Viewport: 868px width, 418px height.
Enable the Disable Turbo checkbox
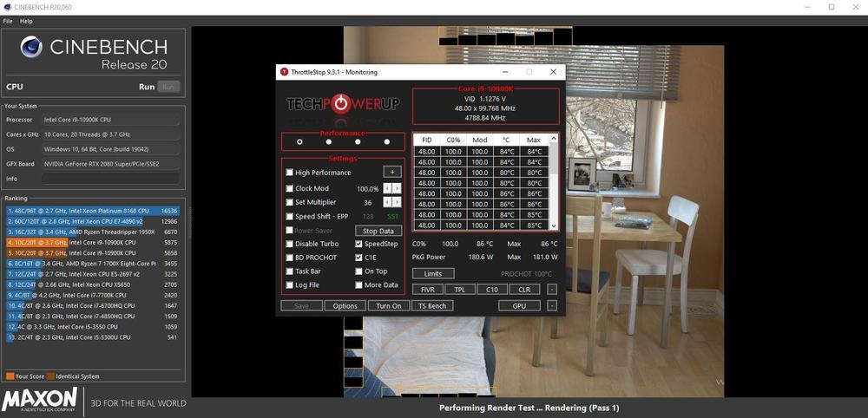(290, 244)
